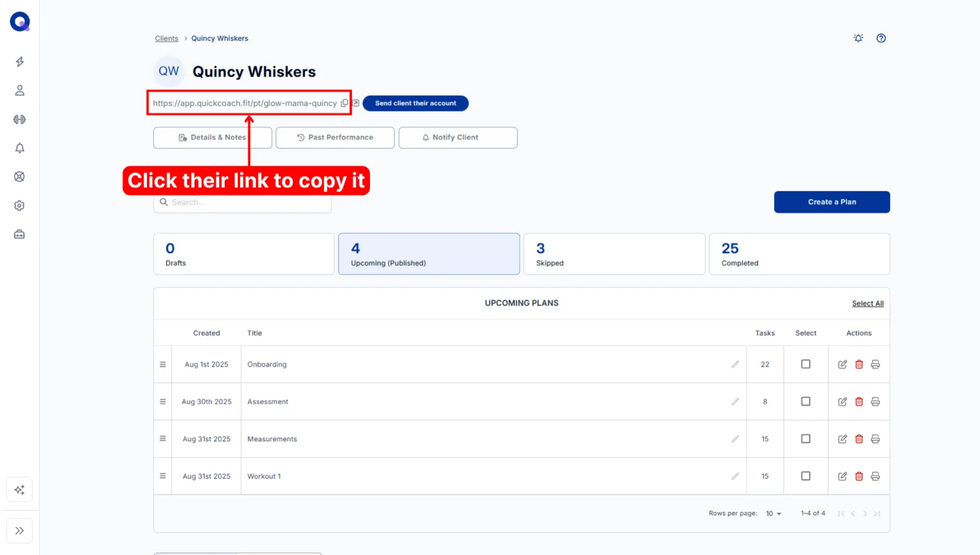Check the Measurements row checkbox
Viewport: 980px width, 555px height.
pyautogui.click(x=805, y=439)
